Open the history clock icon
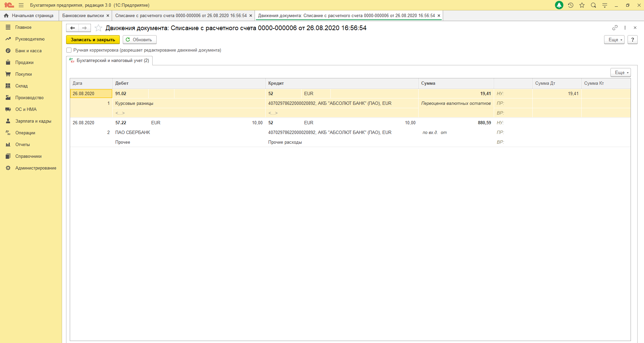This screenshot has height=343, width=644. 571,5
